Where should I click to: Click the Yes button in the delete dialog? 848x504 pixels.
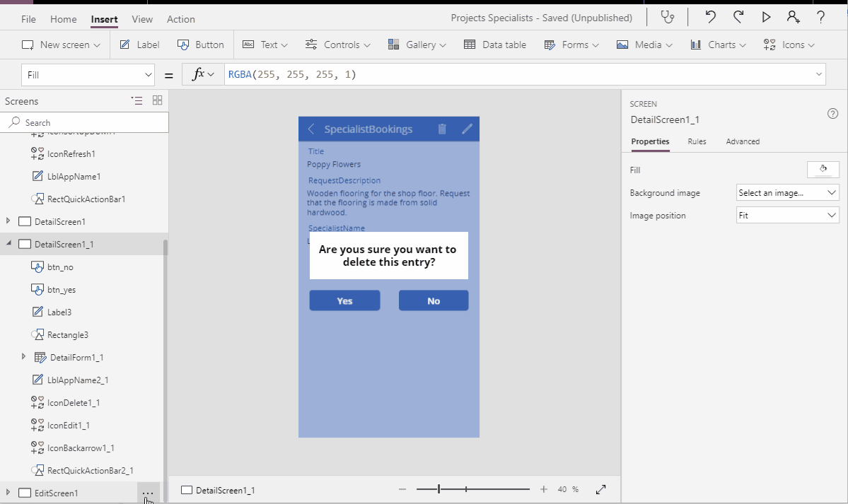[344, 300]
